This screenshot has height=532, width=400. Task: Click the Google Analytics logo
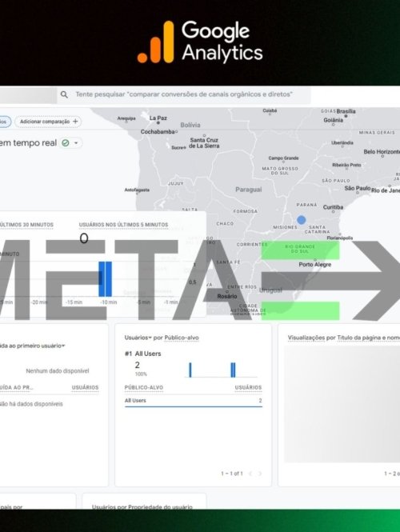(x=200, y=42)
